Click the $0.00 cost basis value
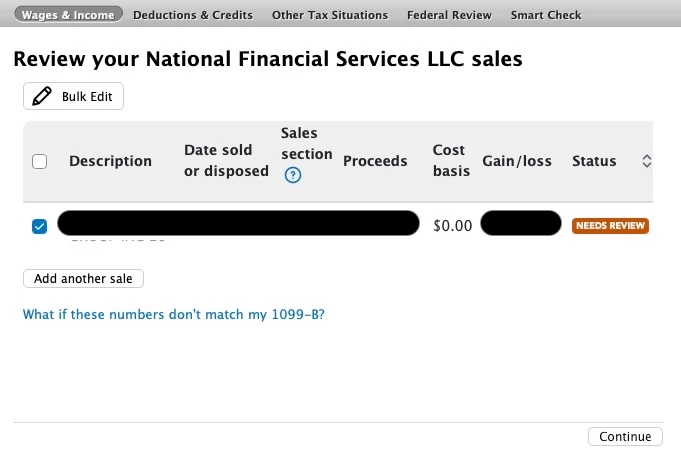Image resolution: width=681 pixels, height=462 pixels. tap(452, 226)
